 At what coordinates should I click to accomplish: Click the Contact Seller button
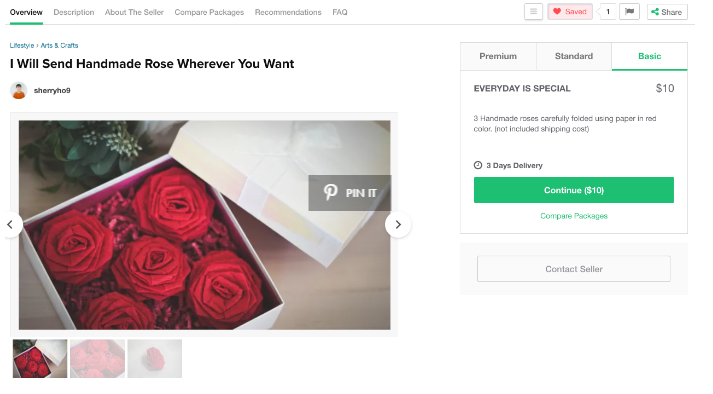pyautogui.click(x=574, y=269)
